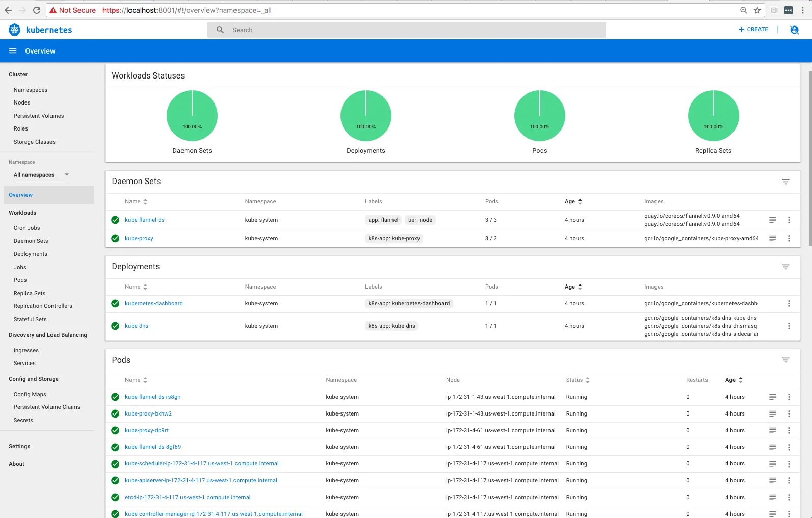Open actions menu for kube-proxy-bkhw2 pod

(x=789, y=413)
